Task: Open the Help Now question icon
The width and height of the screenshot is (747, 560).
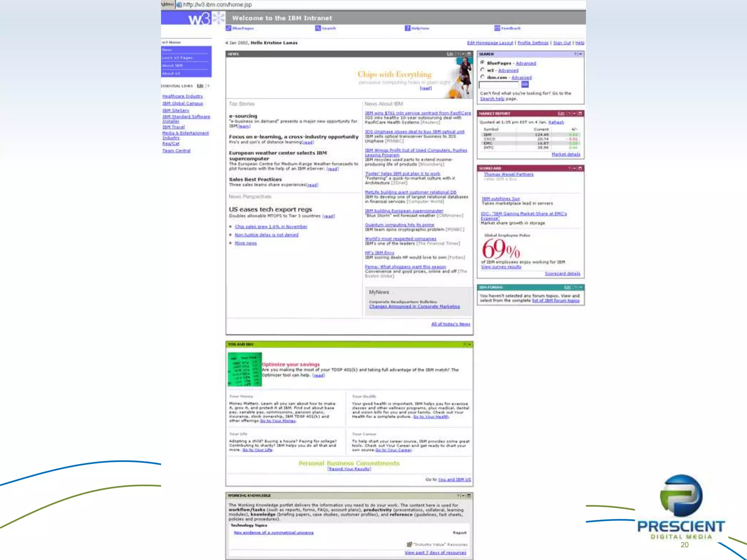Action: click(407, 28)
